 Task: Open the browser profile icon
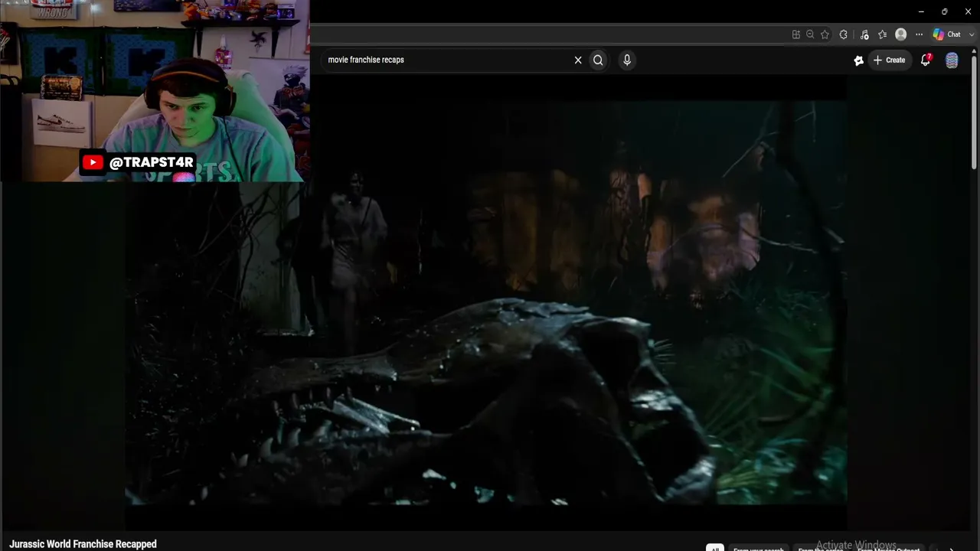(x=901, y=34)
